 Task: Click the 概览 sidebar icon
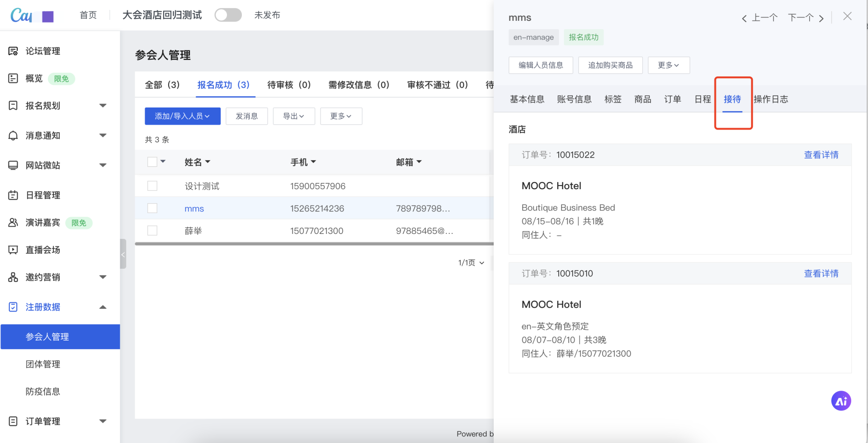[13, 79]
